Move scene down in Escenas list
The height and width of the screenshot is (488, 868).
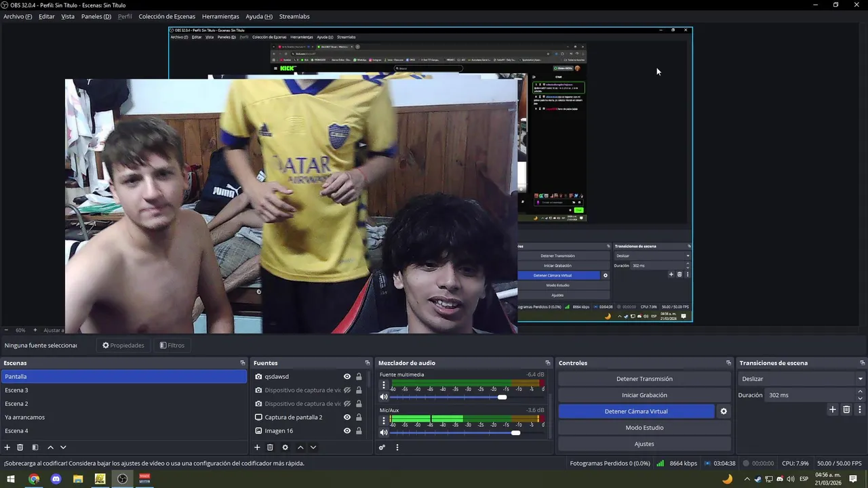coord(63,447)
